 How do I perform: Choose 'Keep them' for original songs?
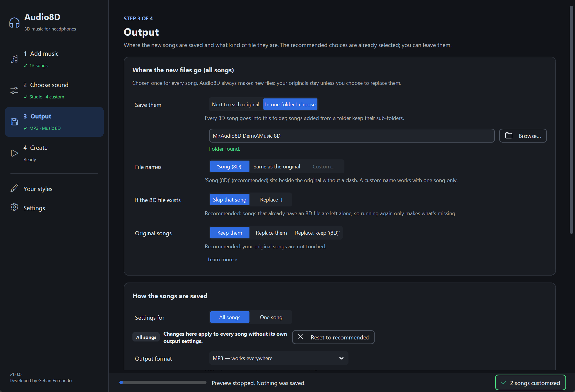point(230,233)
